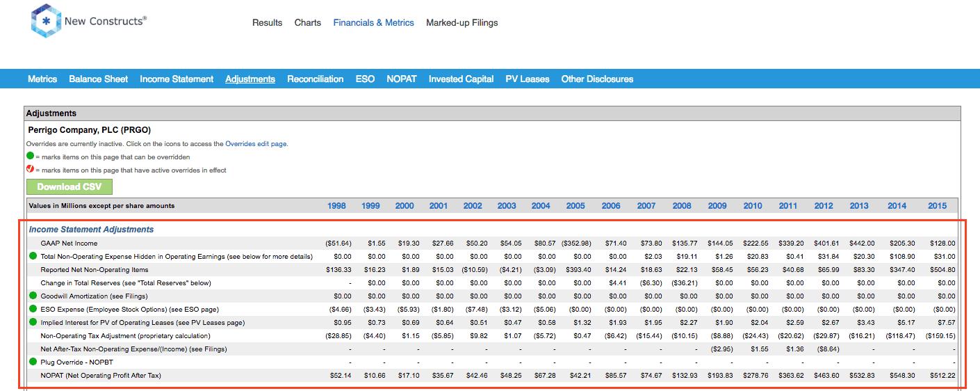Image resolution: width=980 pixels, height=391 pixels.
Task: Click Goodwill Amortization (see Filings) row label
Action: pos(94,296)
